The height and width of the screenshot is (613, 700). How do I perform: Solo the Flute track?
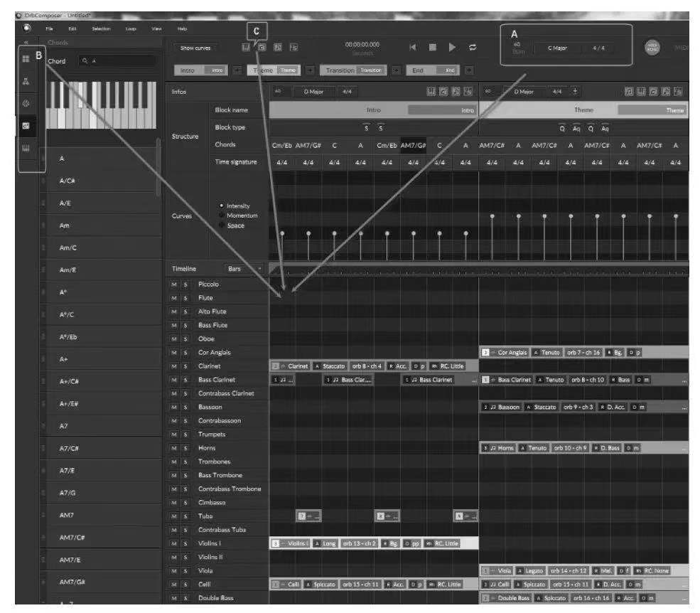pyautogui.click(x=185, y=298)
